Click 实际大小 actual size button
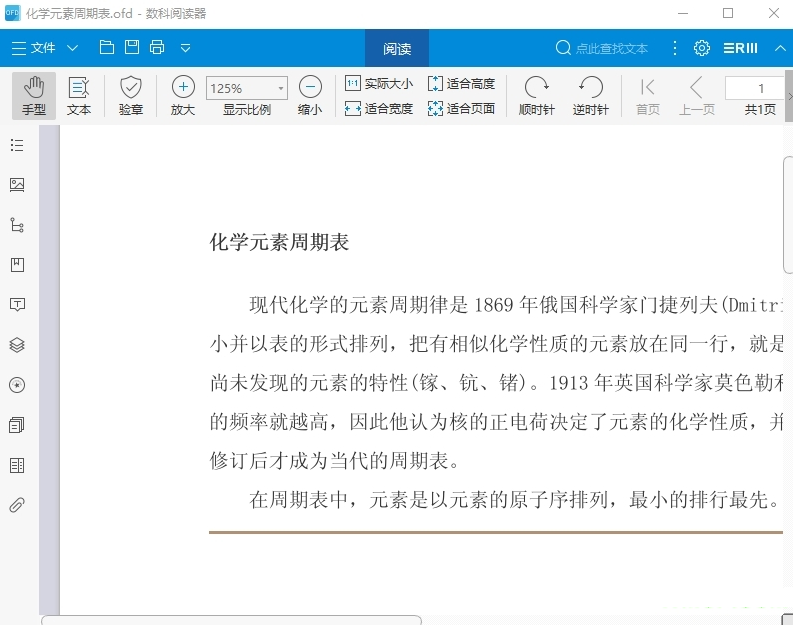 [x=378, y=84]
